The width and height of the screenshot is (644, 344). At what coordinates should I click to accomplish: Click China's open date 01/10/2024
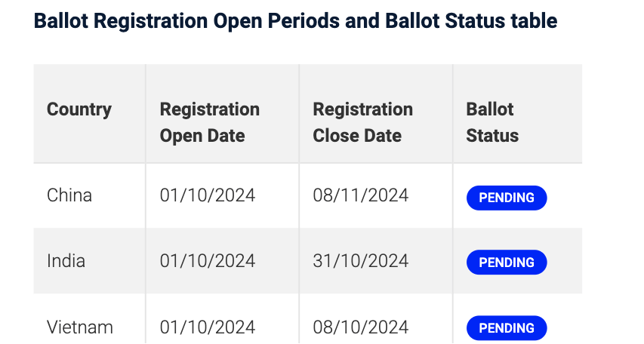pos(208,195)
